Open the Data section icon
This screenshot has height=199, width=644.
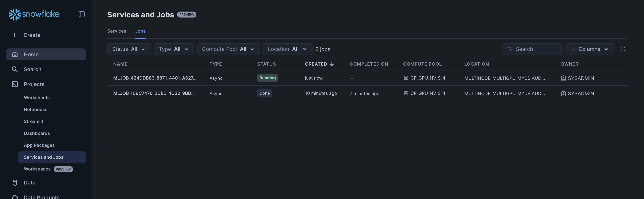click(15, 182)
